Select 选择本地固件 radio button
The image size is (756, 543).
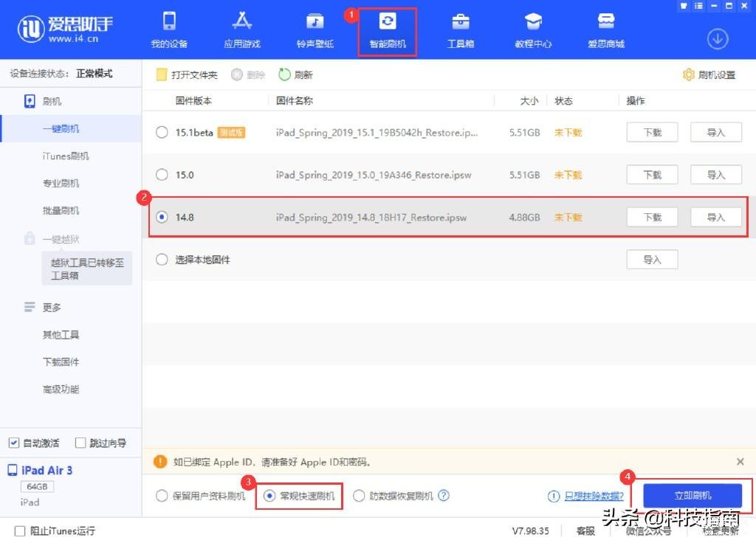[162, 259]
